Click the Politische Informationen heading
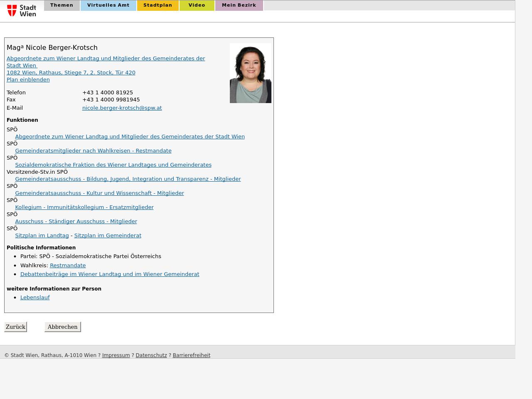Image resolution: width=532 pixels, height=399 pixels. (x=41, y=247)
